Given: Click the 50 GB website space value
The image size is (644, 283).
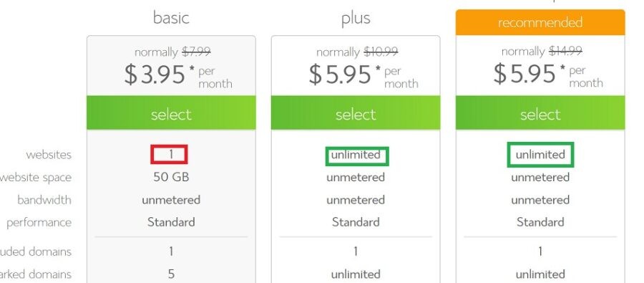Looking at the screenshot, I should 171,177.
